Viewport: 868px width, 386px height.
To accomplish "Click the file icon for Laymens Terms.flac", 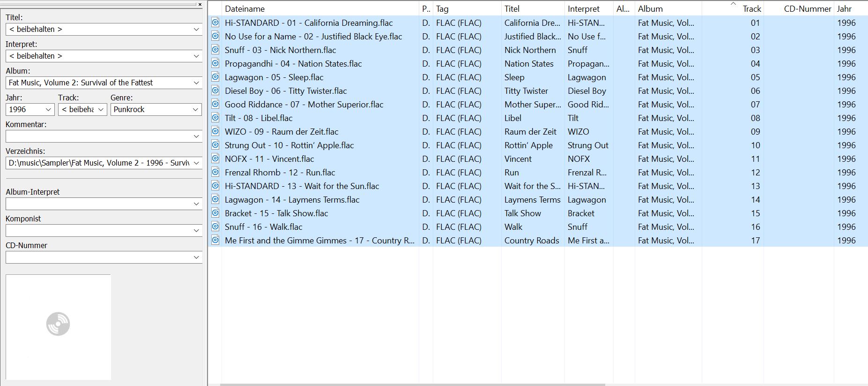I will 215,199.
